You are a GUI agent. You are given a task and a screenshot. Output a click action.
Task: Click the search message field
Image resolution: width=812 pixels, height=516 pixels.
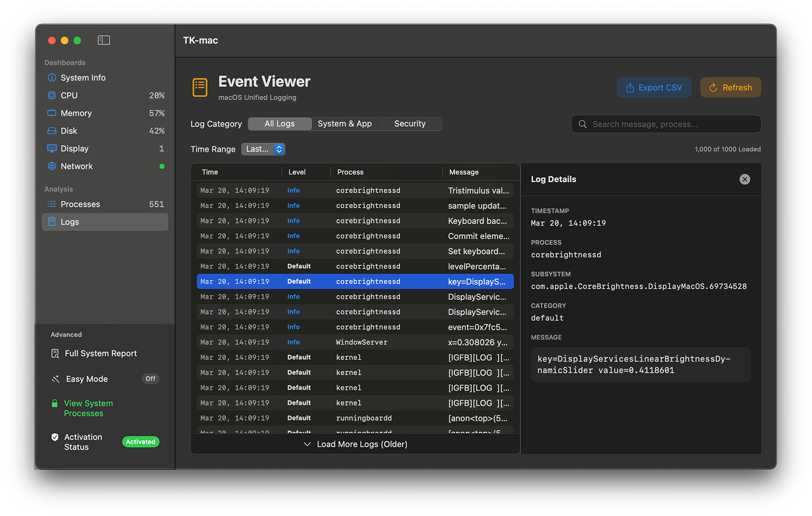[666, 124]
